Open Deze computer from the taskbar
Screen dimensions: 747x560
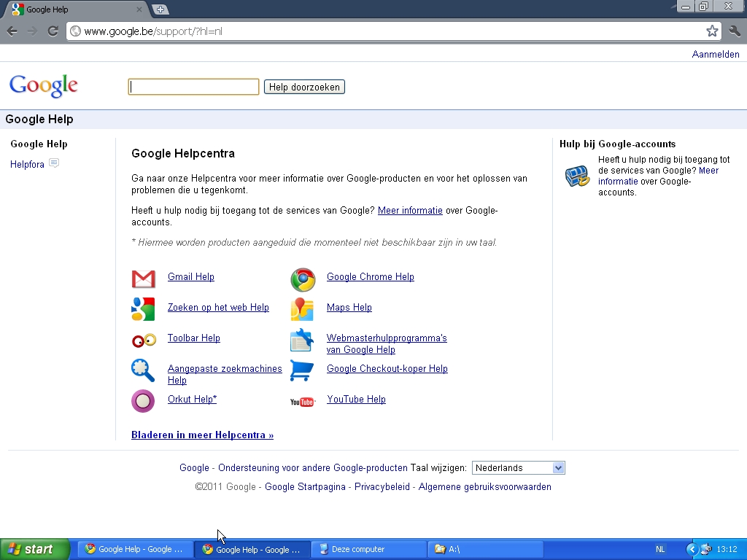point(369,549)
